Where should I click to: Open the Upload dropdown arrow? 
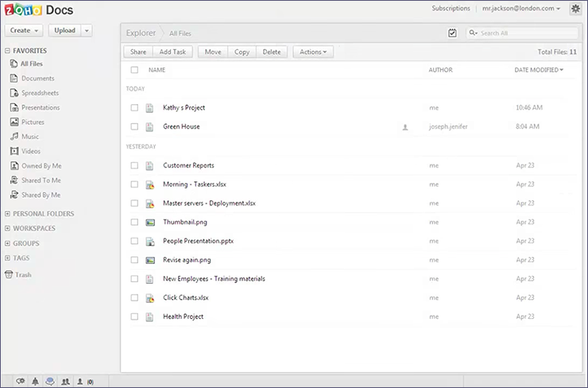click(x=87, y=31)
